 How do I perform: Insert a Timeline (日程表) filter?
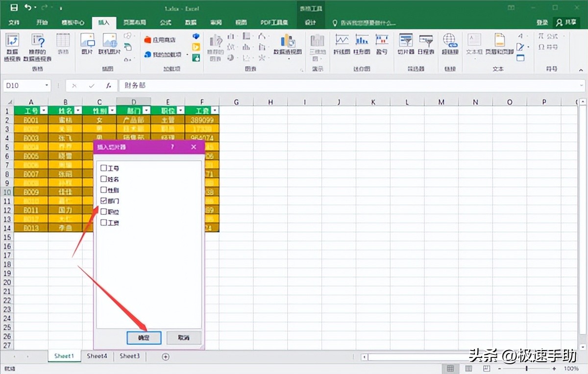pyautogui.click(x=426, y=44)
